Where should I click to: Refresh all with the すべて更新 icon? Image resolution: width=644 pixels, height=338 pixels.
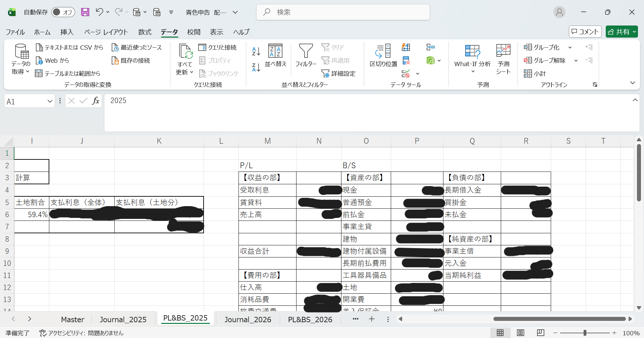pyautogui.click(x=185, y=59)
